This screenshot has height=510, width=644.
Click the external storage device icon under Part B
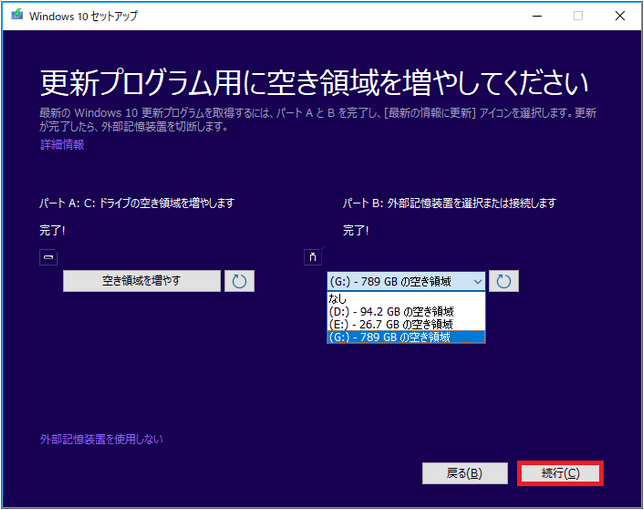point(311,257)
